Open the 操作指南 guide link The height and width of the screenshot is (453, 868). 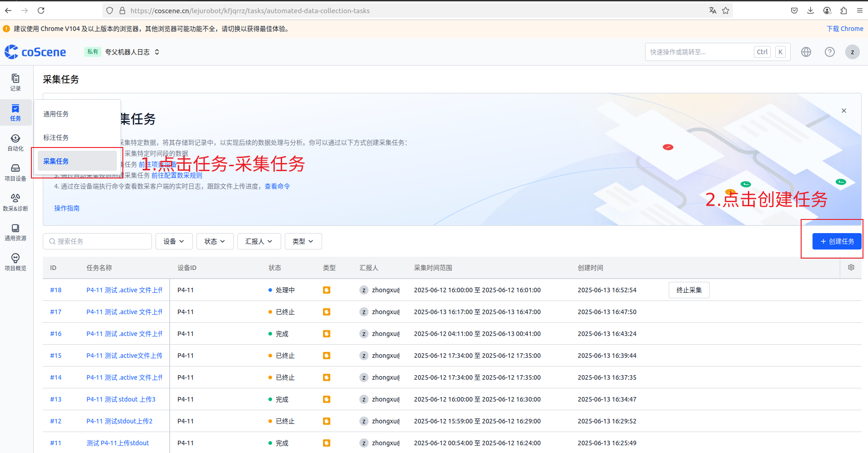(67, 208)
